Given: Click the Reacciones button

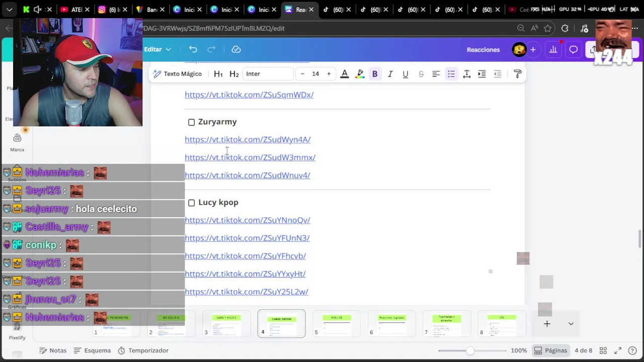Looking at the screenshot, I should [x=483, y=50].
